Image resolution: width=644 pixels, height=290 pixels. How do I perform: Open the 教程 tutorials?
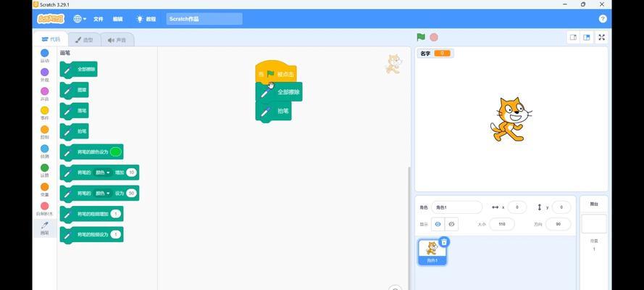(146, 19)
